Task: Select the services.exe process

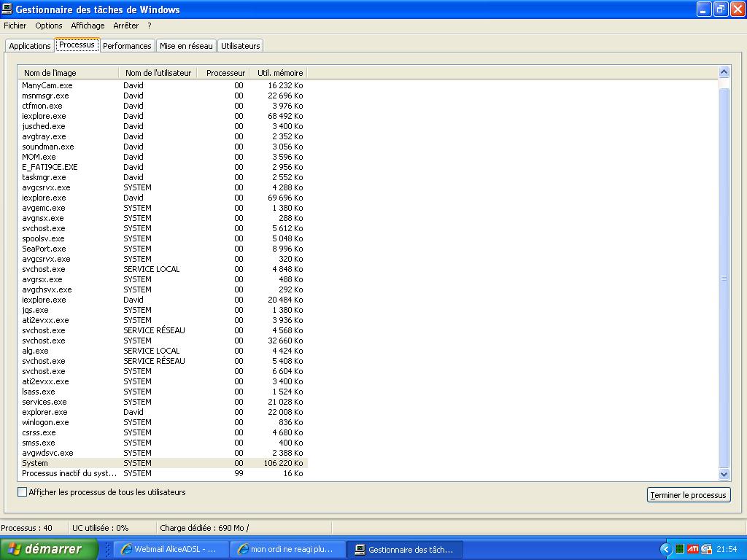Action: tap(163, 402)
